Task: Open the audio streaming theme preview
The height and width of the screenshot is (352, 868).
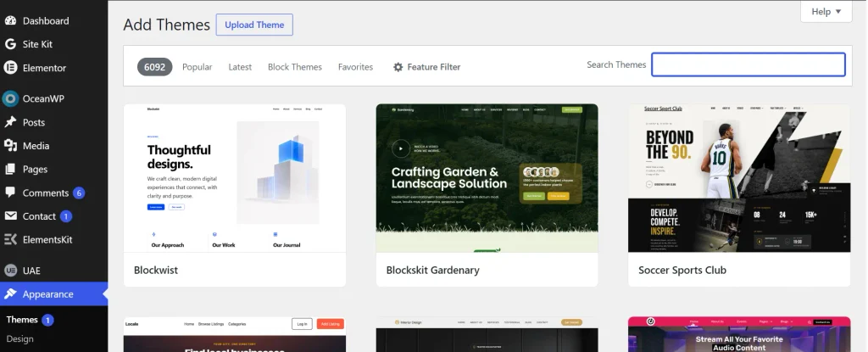Action: point(739,334)
